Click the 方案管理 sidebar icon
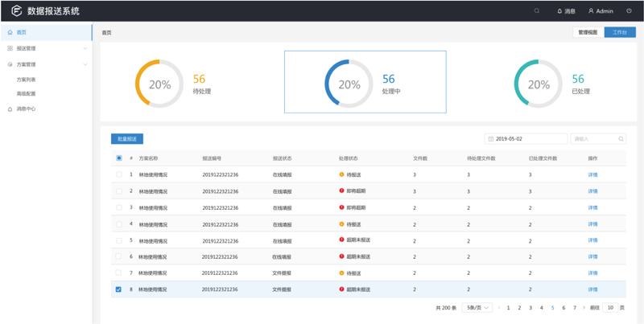 tap(10, 64)
